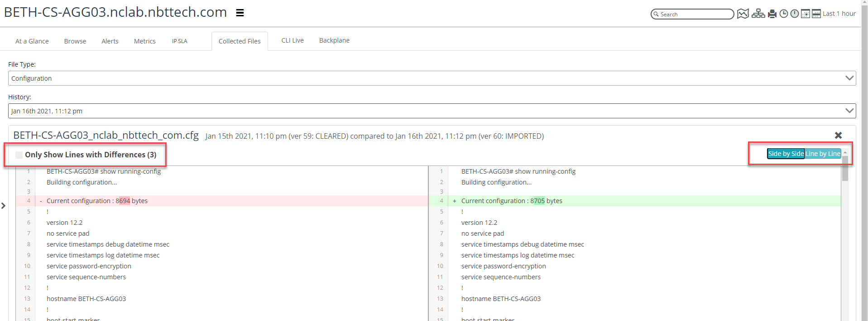Viewport: 868px width, 321px height.
Task: Click the filled clock icon beside the calendar
Action: [795, 14]
